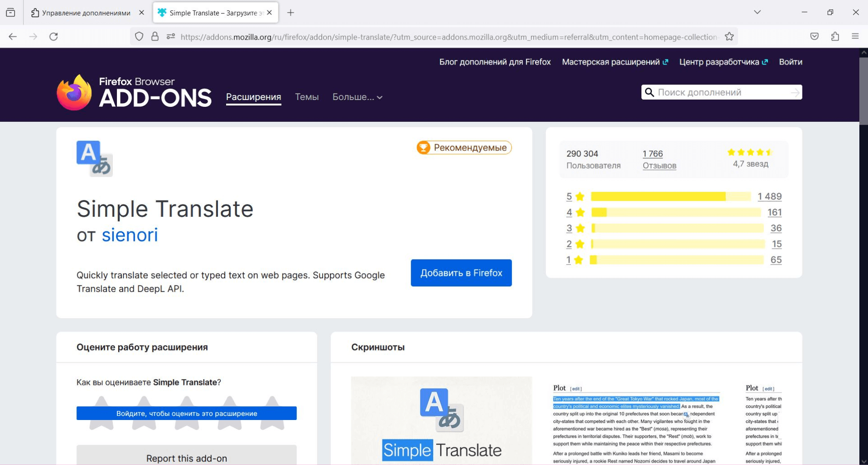868x465 pixels.
Task: Switch to the Управление дополнениями tab
Action: (x=86, y=13)
